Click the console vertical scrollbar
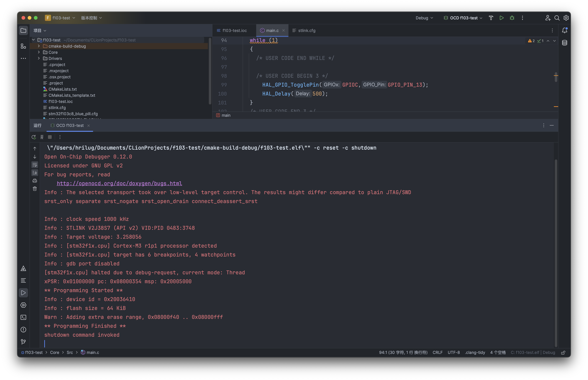The width and height of the screenshot is (588, 380). pos(556,253)
